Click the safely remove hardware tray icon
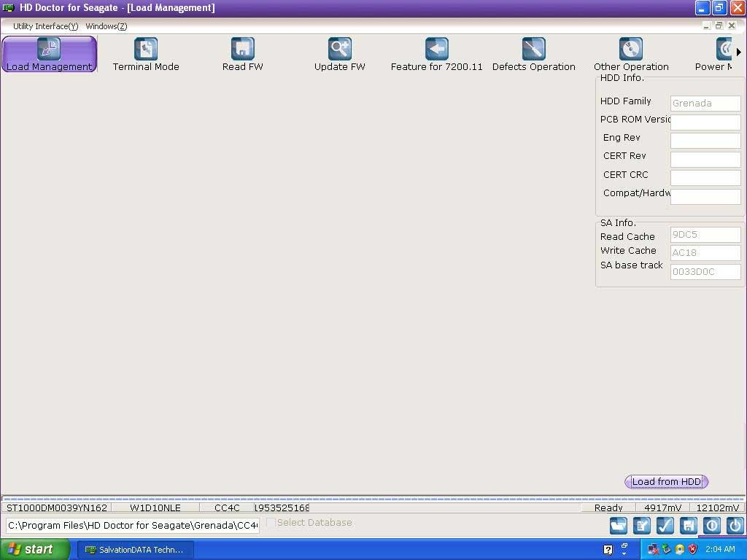The image size is (747, 560). click(x=666, y=550)
